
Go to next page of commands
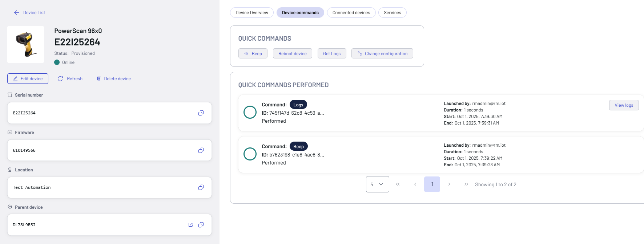pyautogui.click(x=449, y=184)
